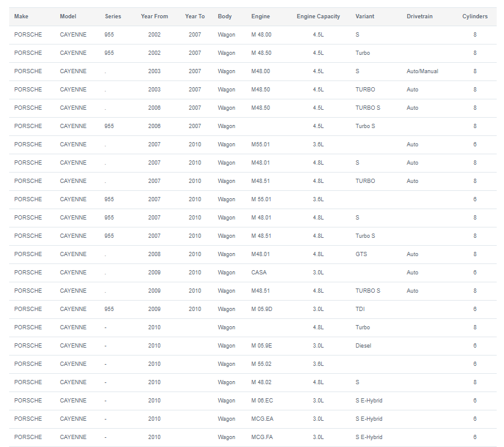Select S E-Hybrid in the M 06.EC row
The height and width of the screenshot is (447, 504).
369,401
